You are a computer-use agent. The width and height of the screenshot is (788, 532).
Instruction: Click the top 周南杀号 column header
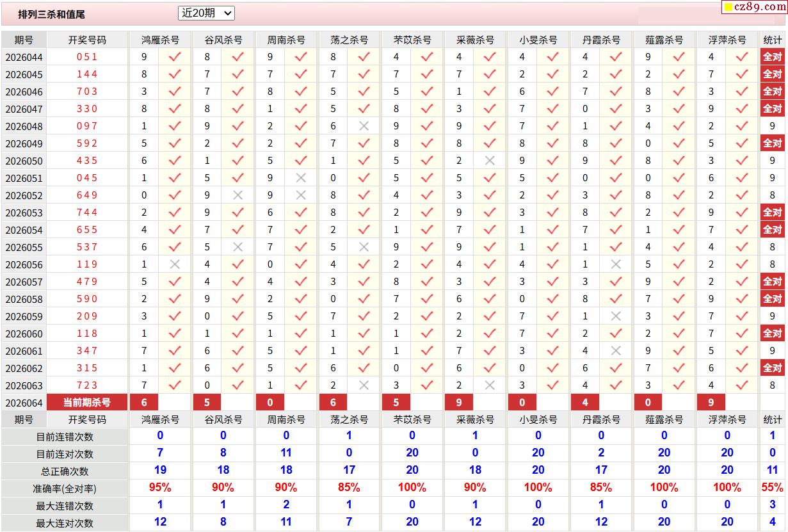click(x=286, y=40)
